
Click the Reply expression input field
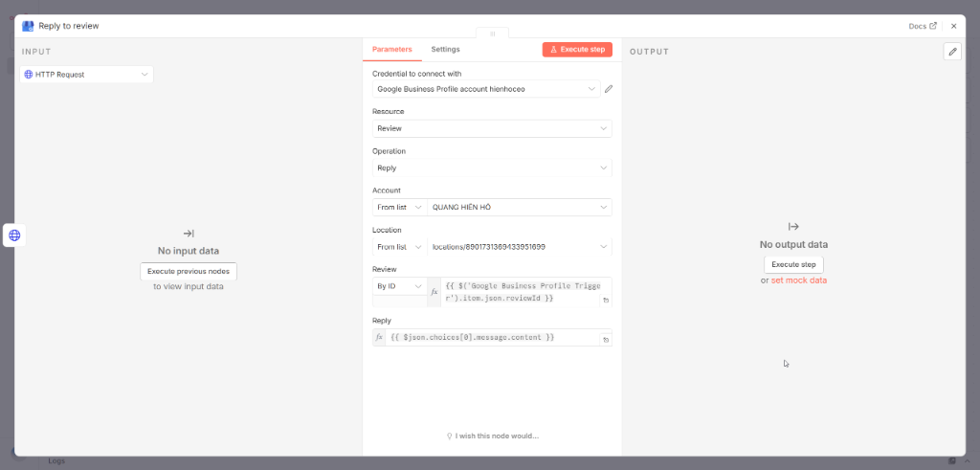tap(492, 338)
